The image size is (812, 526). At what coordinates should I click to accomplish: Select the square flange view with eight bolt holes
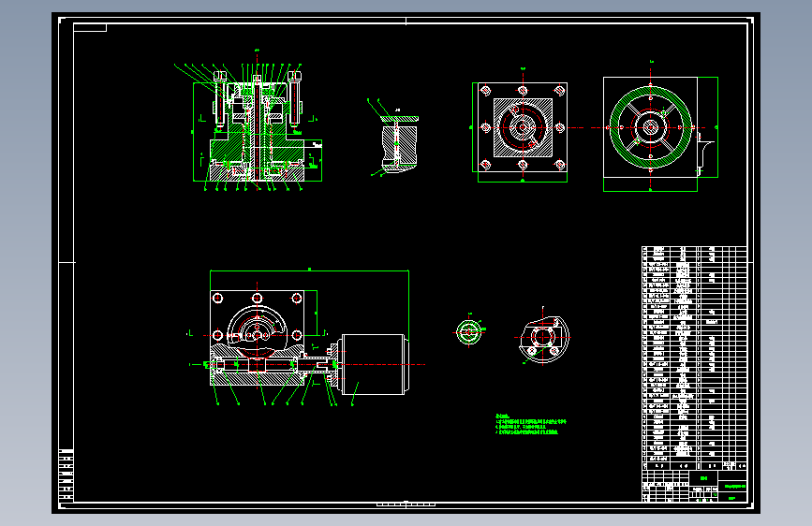pos(523,127)
